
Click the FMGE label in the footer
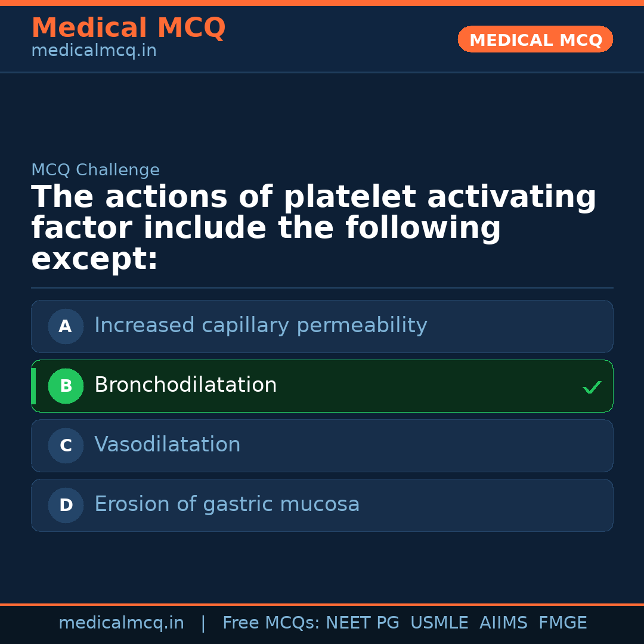coord(562,622)
